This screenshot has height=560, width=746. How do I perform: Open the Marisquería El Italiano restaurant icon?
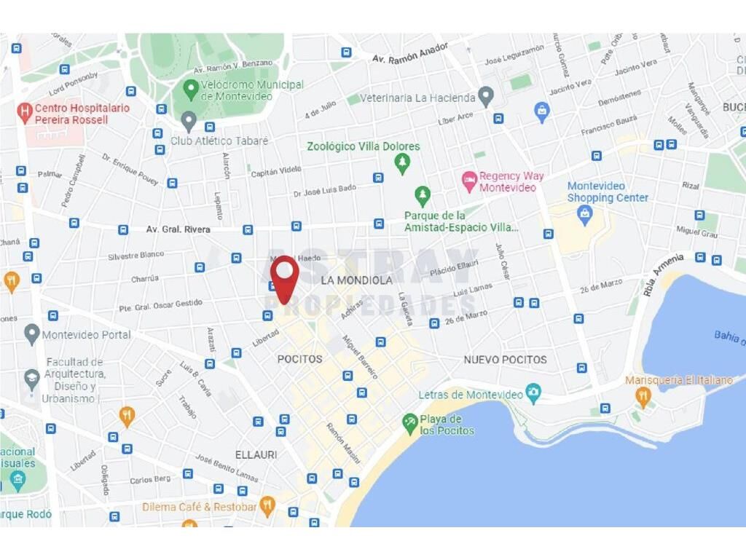(643, 398)
